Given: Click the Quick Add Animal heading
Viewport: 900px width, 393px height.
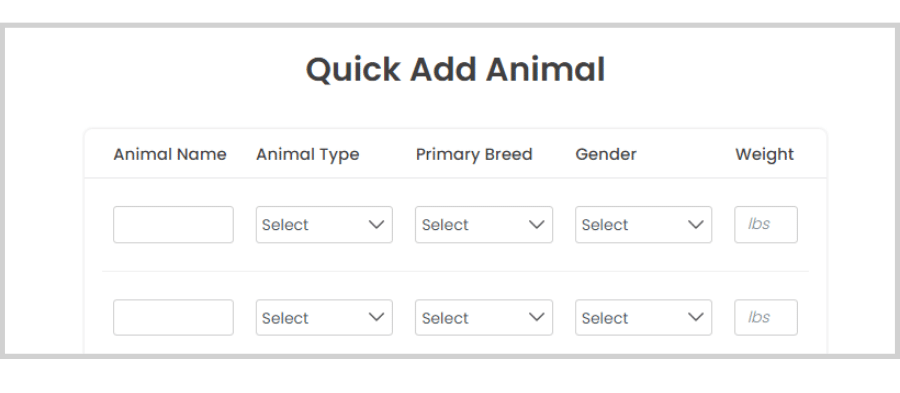Looking at the screenshot, I should tap(455, 70).
